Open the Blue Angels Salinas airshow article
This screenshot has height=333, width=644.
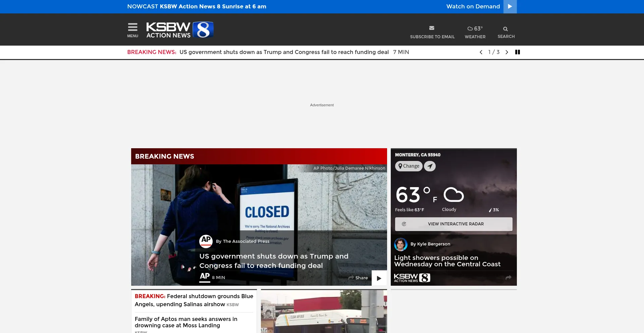(194, 300)
